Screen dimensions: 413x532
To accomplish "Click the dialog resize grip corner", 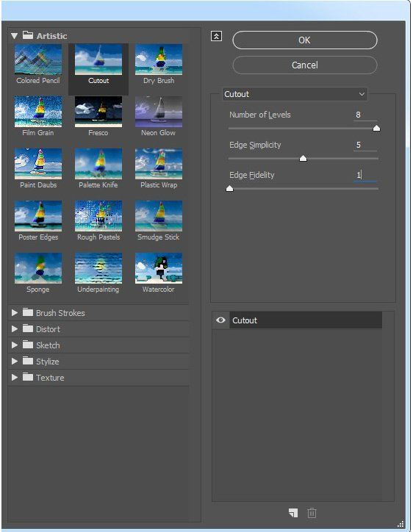I will coord(401,524).
